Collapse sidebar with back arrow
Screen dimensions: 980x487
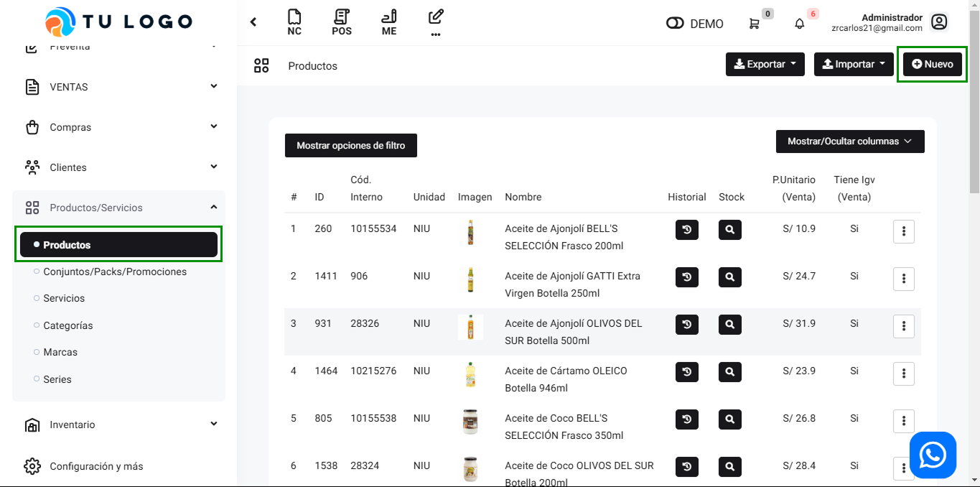tap(253, 22)
